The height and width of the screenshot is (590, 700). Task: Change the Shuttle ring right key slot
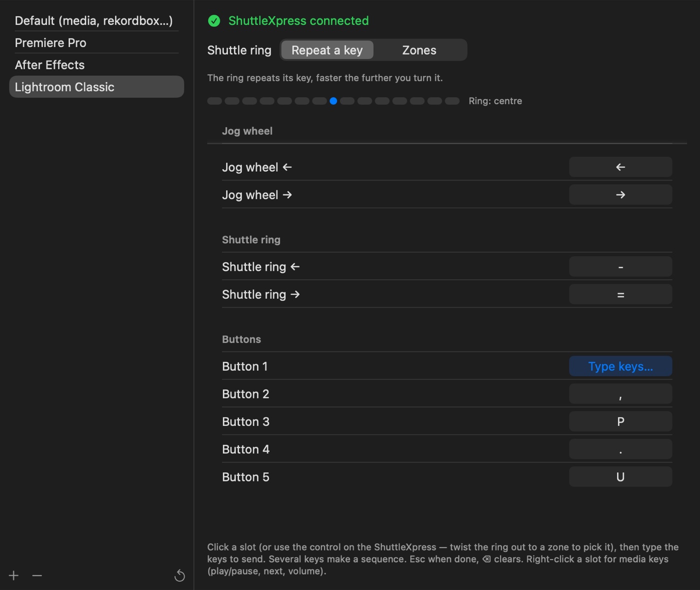tap(620, 294)
